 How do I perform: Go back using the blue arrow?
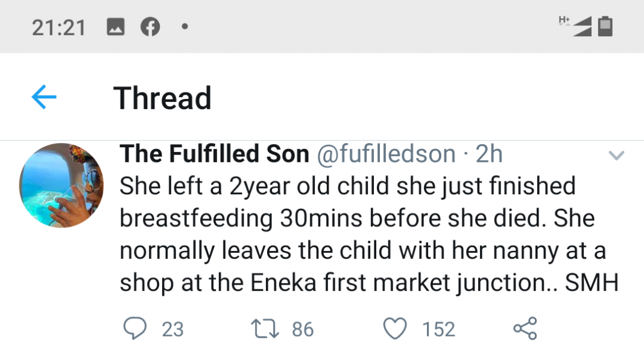click(43, 97)
